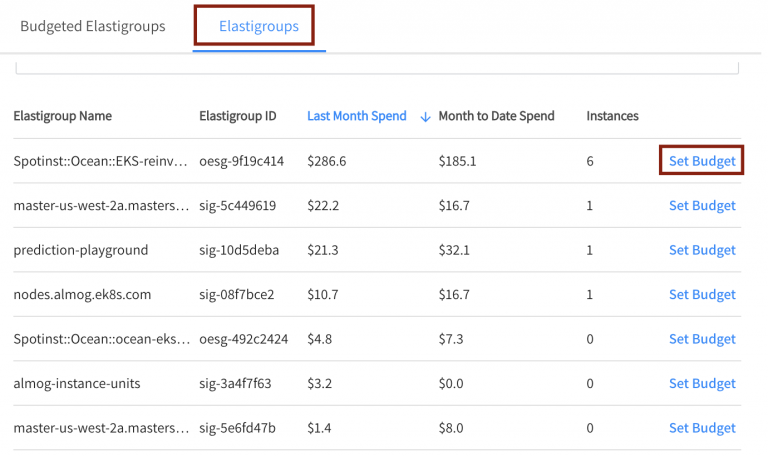Click the sort arrow beside Last Month Spend

click(425, 117)
